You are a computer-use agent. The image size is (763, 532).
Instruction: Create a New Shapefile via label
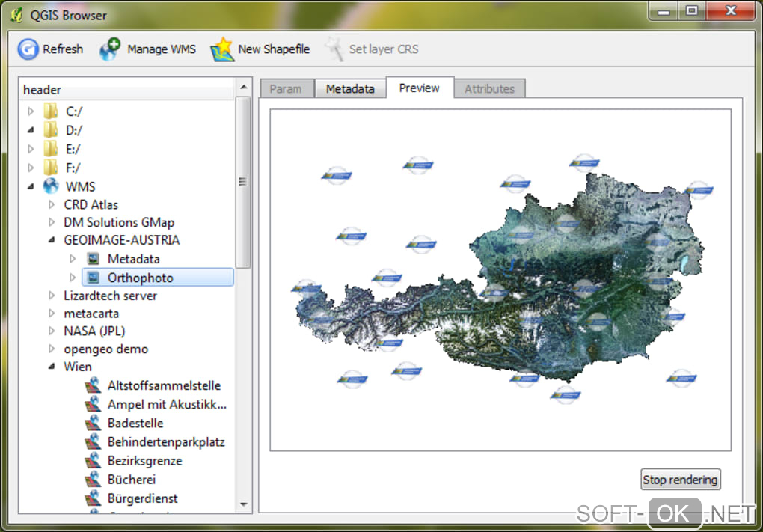(274, 49)
